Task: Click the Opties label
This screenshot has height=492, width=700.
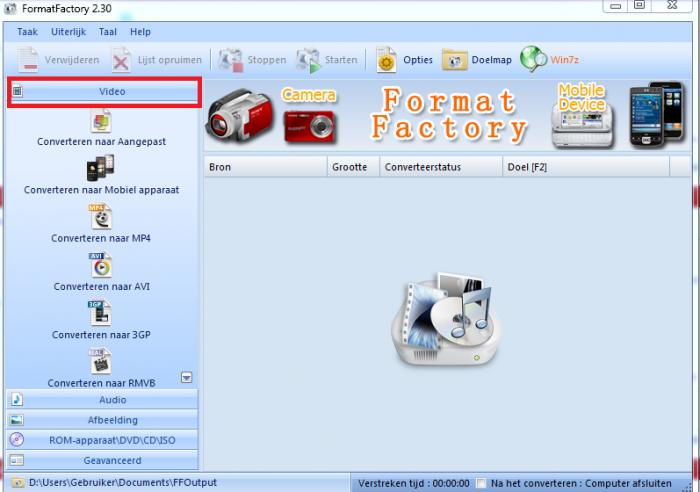Action: click(418, 60)
